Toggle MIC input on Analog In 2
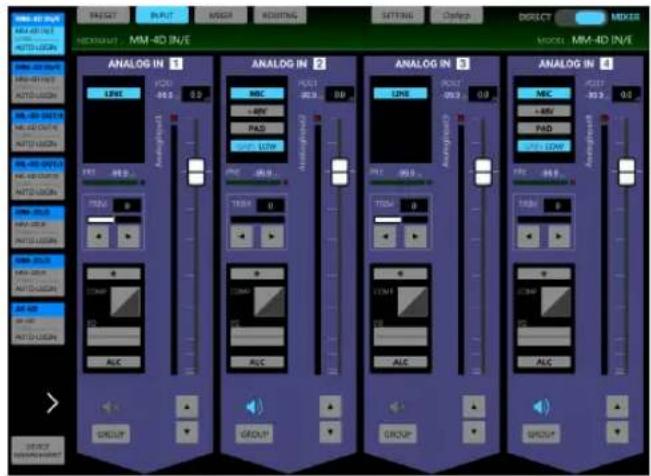651x476 pixels. 257,93
